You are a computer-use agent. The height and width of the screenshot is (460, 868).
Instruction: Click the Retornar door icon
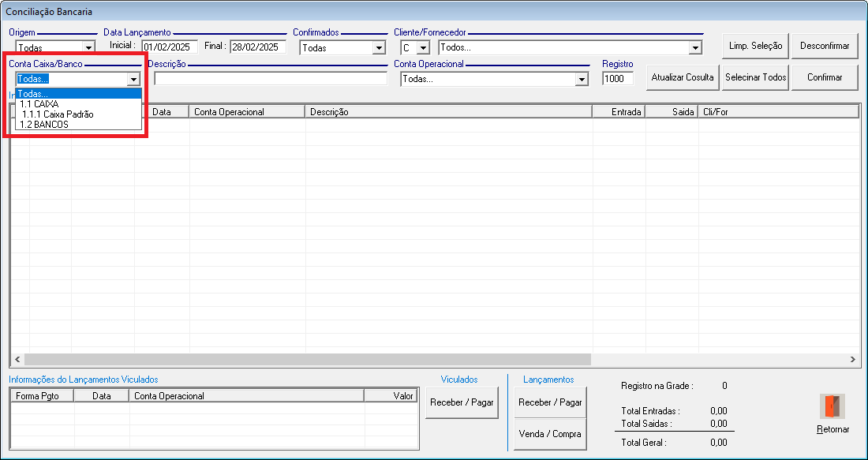point(832,406)
